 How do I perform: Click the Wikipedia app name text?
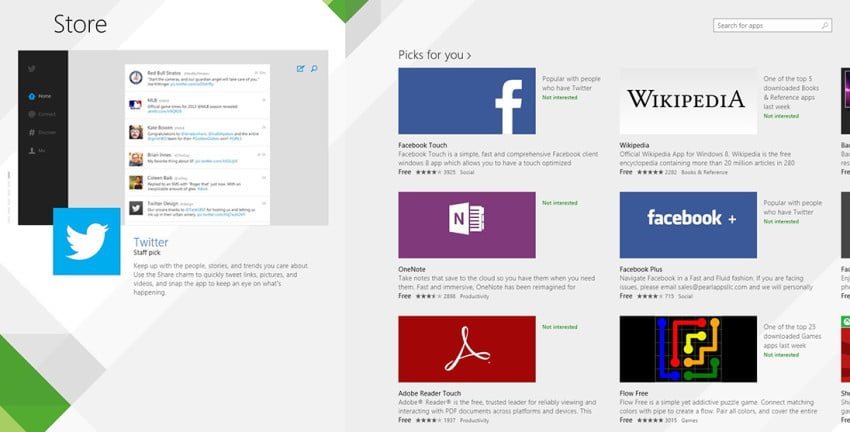pyautogui.click(x=634, y=145)
